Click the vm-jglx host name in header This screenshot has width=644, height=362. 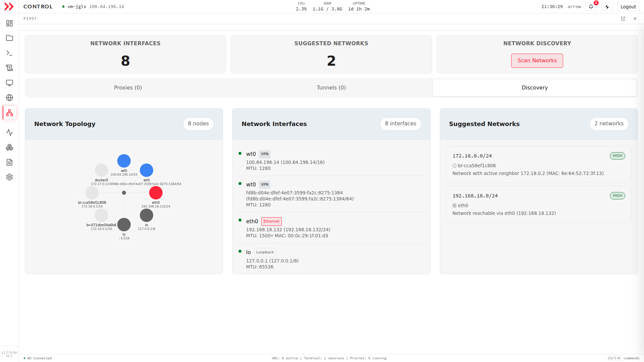(76, 7)
